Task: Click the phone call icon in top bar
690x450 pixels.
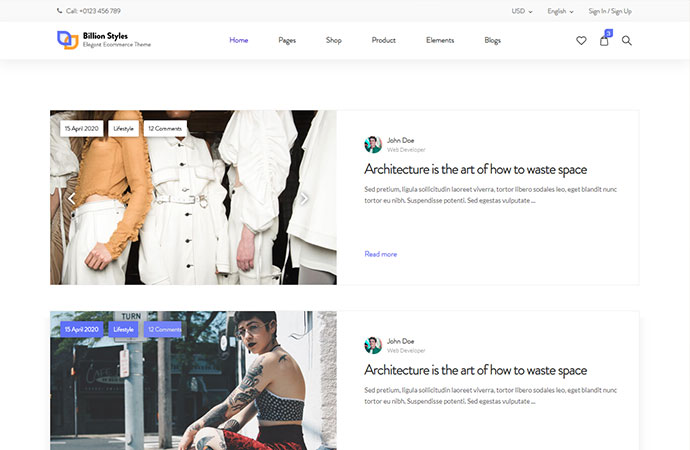Action: point(60,11)
